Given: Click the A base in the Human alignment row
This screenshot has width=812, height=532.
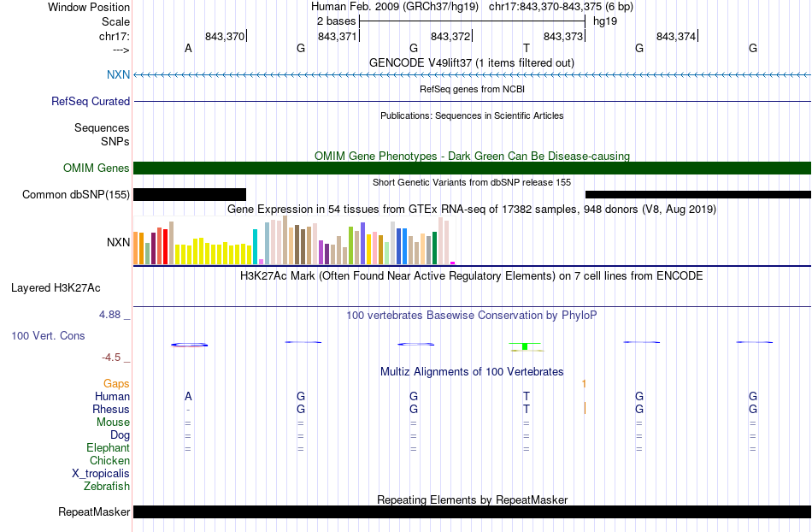Looking at the screenshot, I should pos(188,396).
